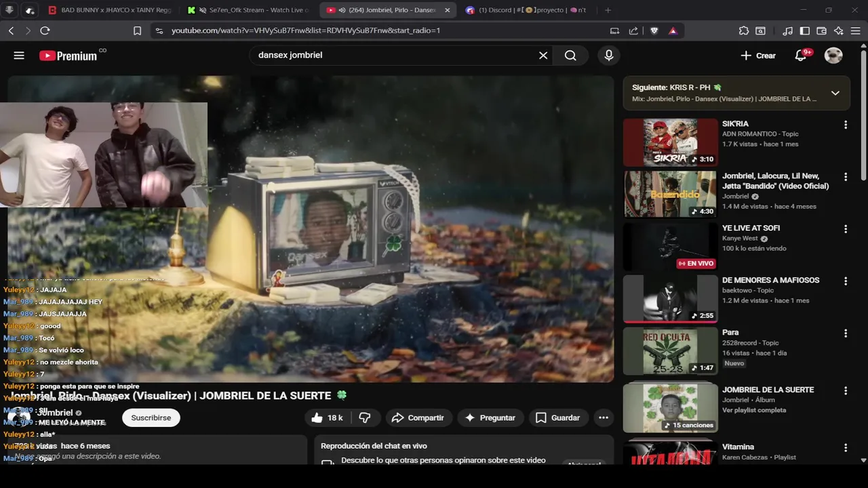Open options menu for Bandido video

point(846,177)
